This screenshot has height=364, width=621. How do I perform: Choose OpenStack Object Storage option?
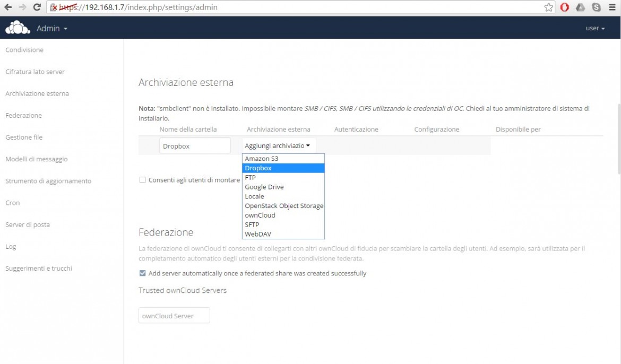(x=283, y=206)
